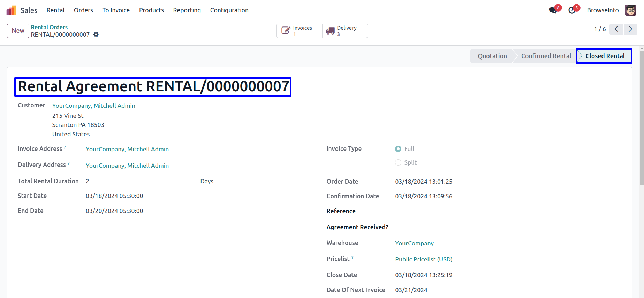
Task: Click the End Date value 03/20/2024 05:30:00
Action: point(114,211)
